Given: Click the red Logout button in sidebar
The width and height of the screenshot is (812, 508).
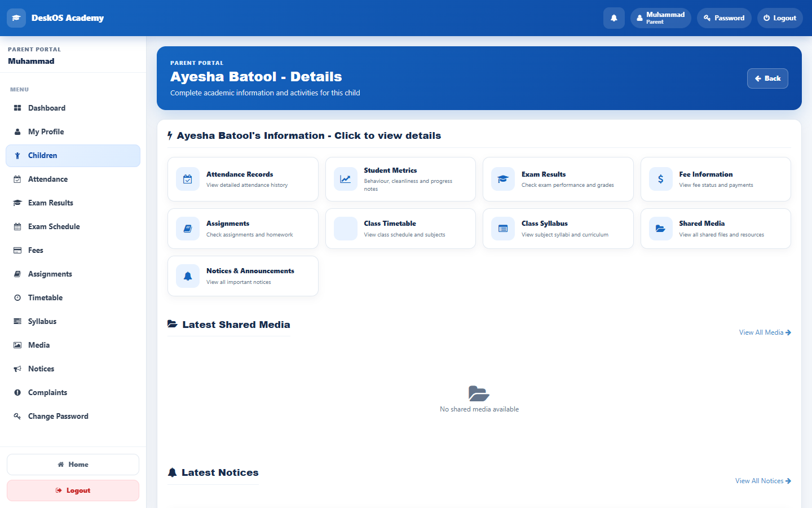Looking at the screenshot, I should [73, 491].
